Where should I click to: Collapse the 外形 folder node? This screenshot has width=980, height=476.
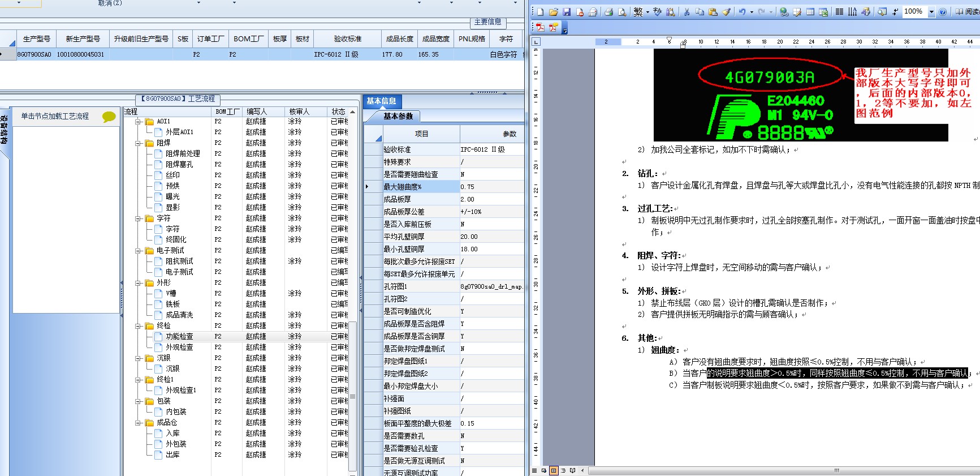pyautogui.click(x=139, y=283)
